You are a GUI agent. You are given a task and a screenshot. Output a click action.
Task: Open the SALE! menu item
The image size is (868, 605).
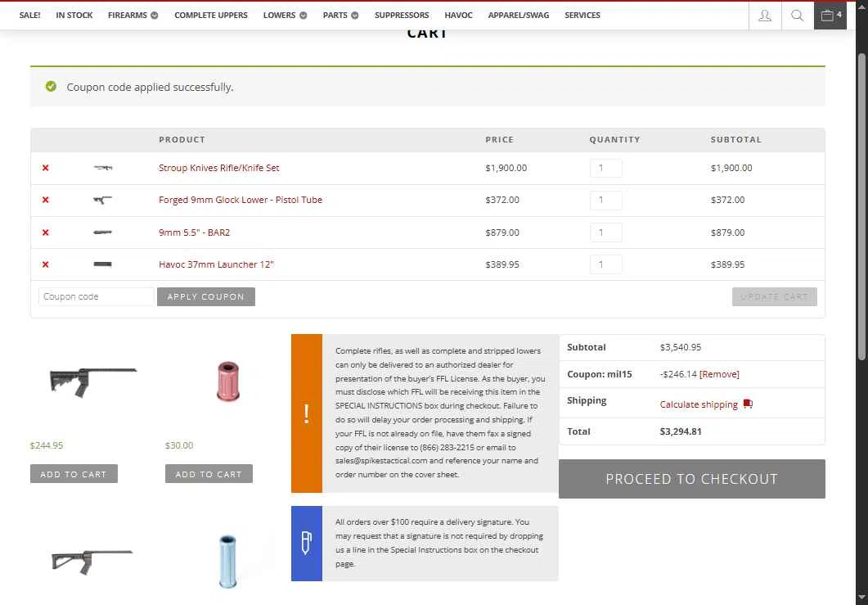30,16
